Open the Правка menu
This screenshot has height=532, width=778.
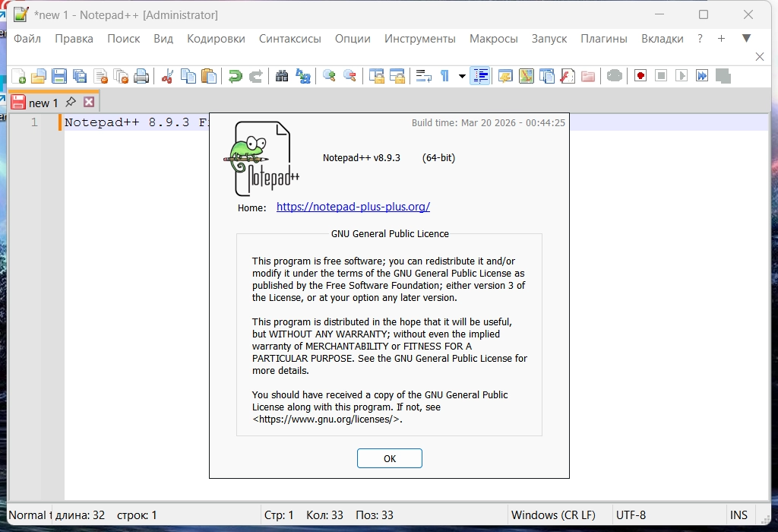74,39
